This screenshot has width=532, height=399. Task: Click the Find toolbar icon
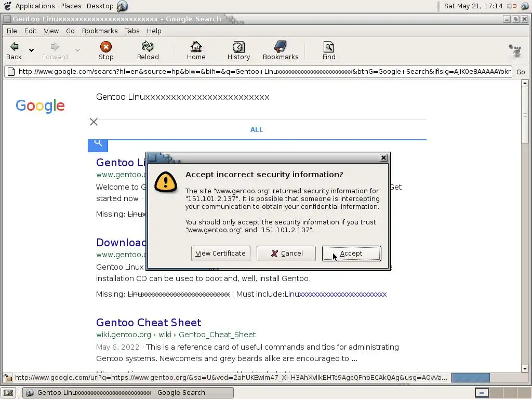click(329, 47)
